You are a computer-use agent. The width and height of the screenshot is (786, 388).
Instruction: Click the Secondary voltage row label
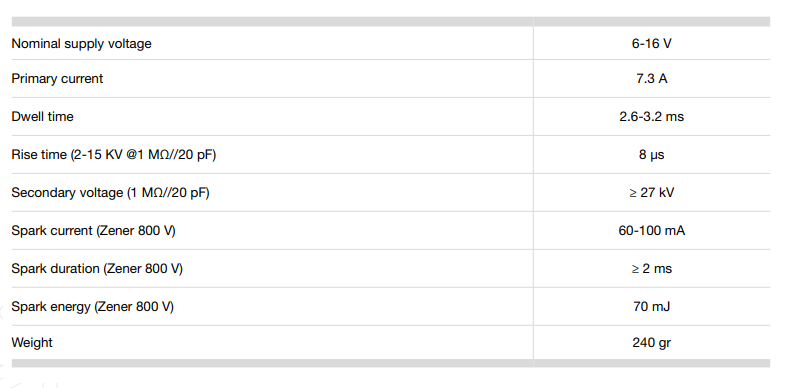pyautogui.click(x=110, y=192)
